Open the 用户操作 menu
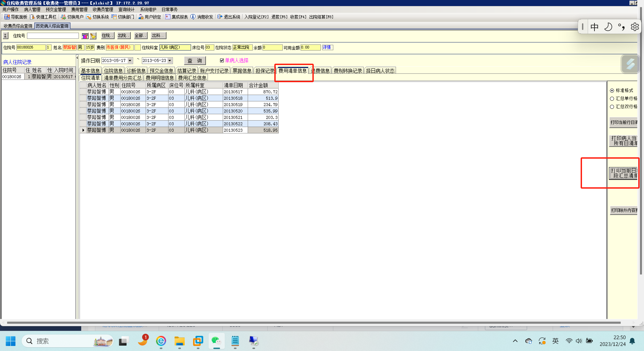644x351 pixels. 11,9
